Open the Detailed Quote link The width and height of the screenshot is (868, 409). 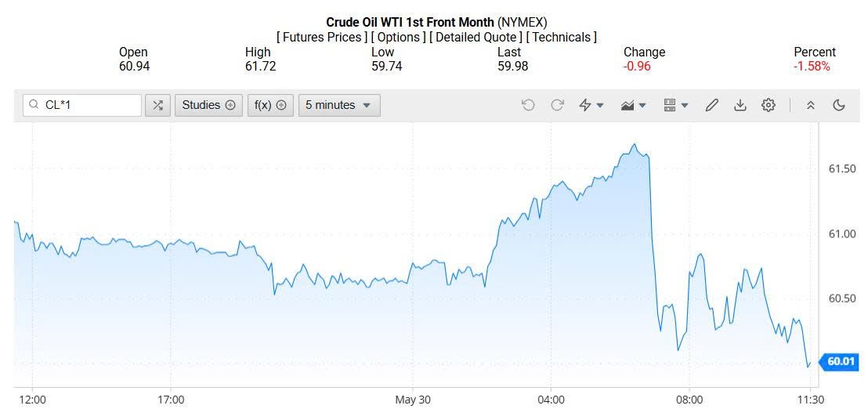pyautogui.click(x=476, y=37)
